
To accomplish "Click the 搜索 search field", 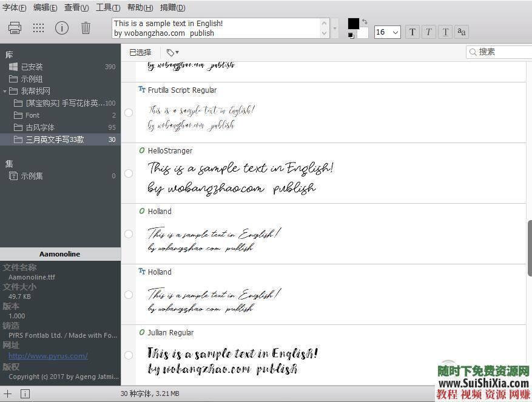I will [499, 52].
